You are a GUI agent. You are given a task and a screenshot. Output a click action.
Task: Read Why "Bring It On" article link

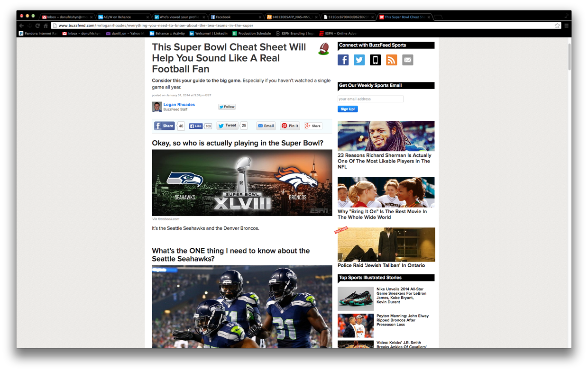pos(382,214)
